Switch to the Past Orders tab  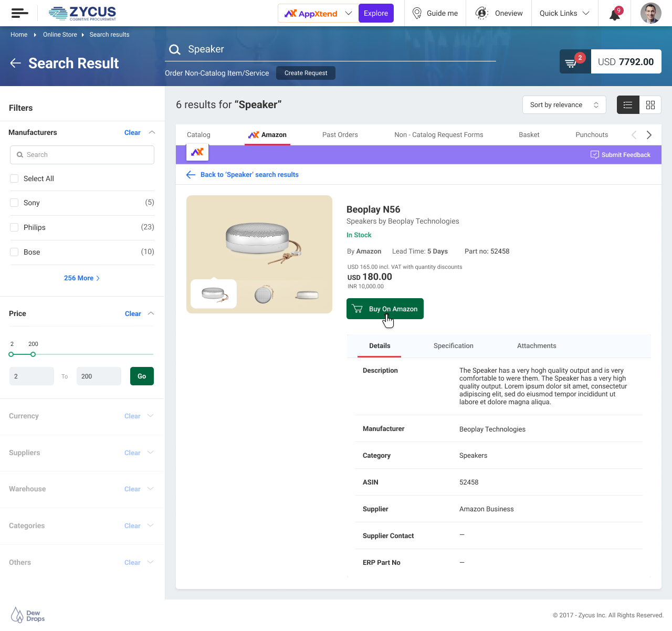click(x=340, y=135)
